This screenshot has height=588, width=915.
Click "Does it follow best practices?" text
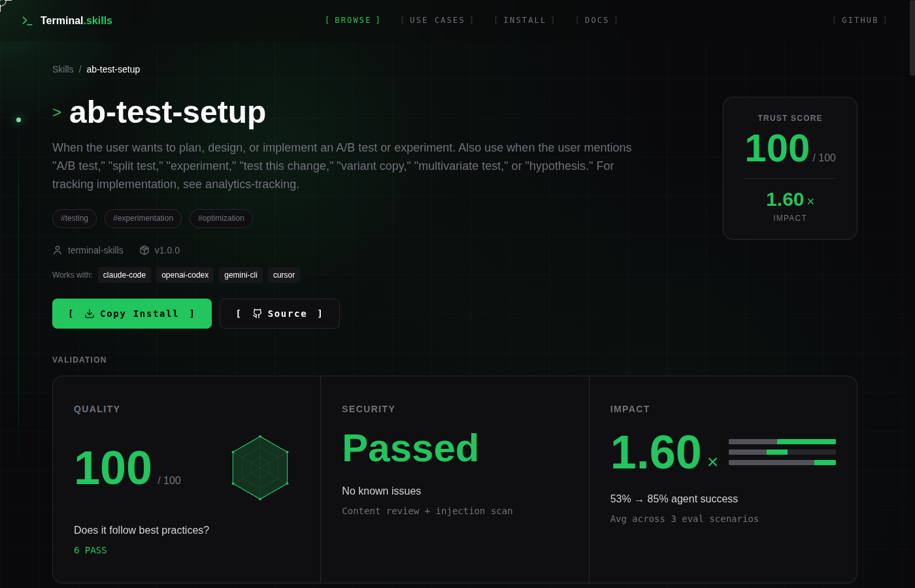[142, 531]
